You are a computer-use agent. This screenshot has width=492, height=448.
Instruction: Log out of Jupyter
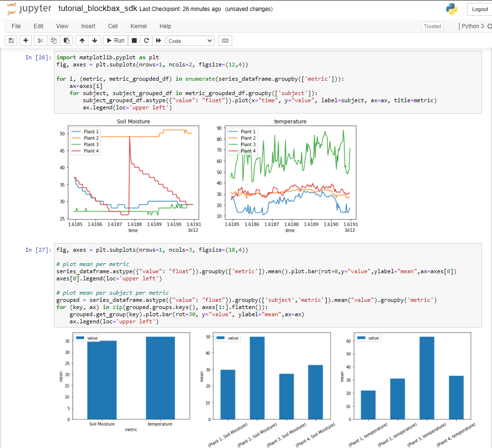point(479,9)
